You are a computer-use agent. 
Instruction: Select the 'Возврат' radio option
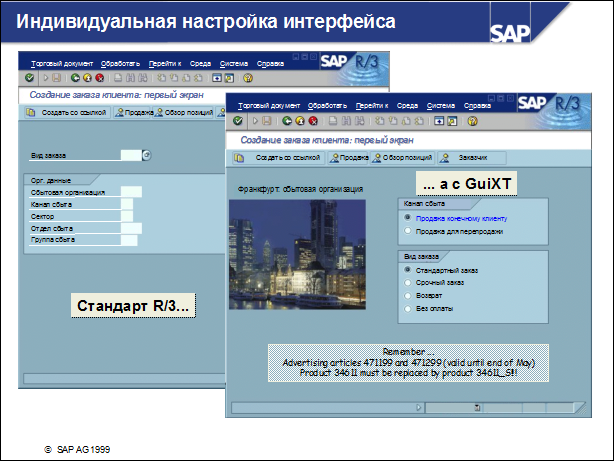coord(407,296)
